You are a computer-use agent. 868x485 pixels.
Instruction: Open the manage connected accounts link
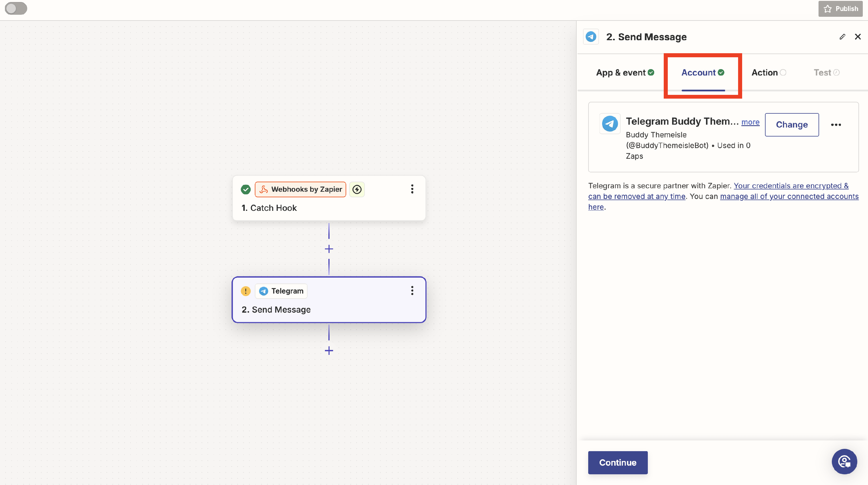coord(789,196)
